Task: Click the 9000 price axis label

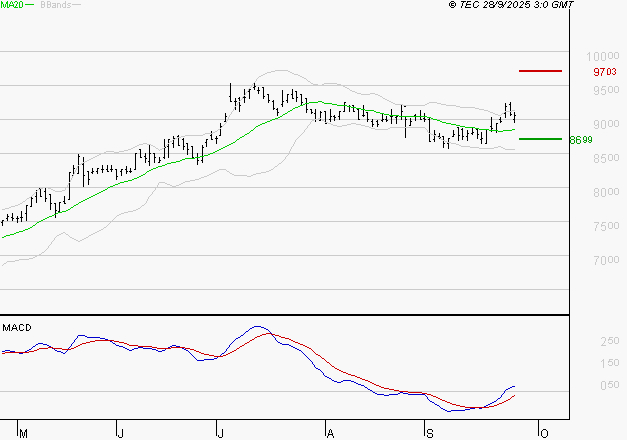Action: 606,124
